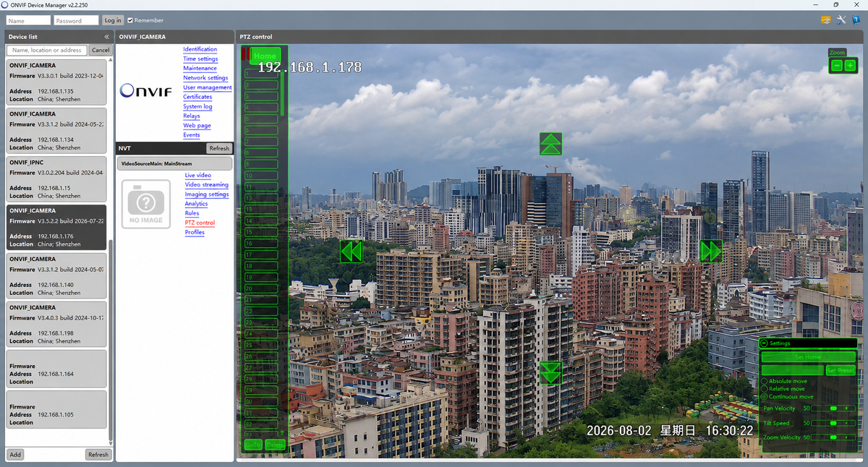Adjust the Pan Velocity slider
Image resolution: width=868 pixels, height=467 pixels.
[833, 408]
